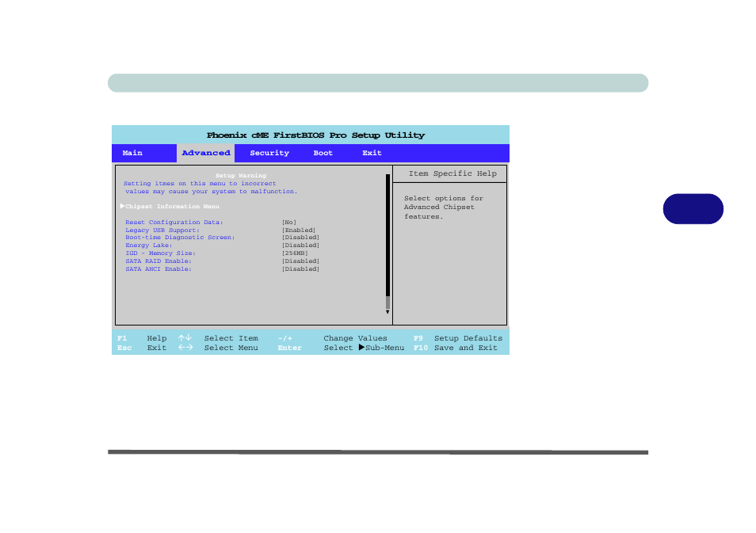Screen dimensions: 756x533
Task: Click the left-right arrows Select Menu icon
Action: [x=185, y=348]
